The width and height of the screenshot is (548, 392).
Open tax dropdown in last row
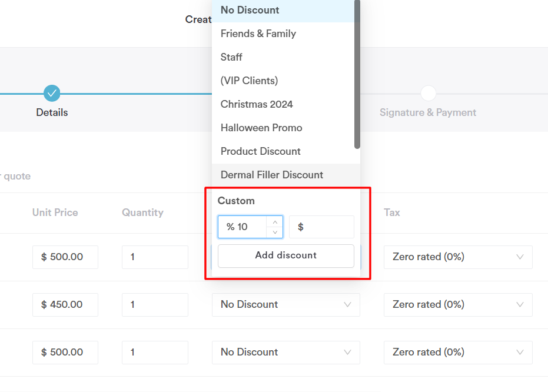458,352
